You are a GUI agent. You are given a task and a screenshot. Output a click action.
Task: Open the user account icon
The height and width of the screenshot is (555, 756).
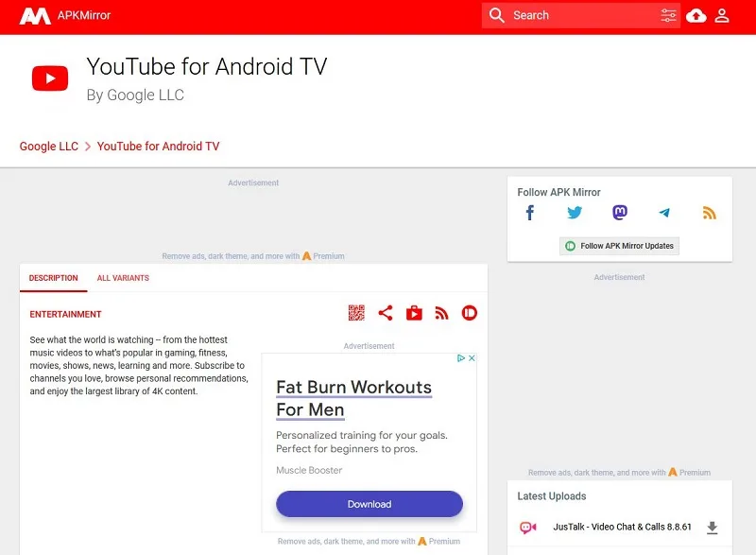(722, 15)
